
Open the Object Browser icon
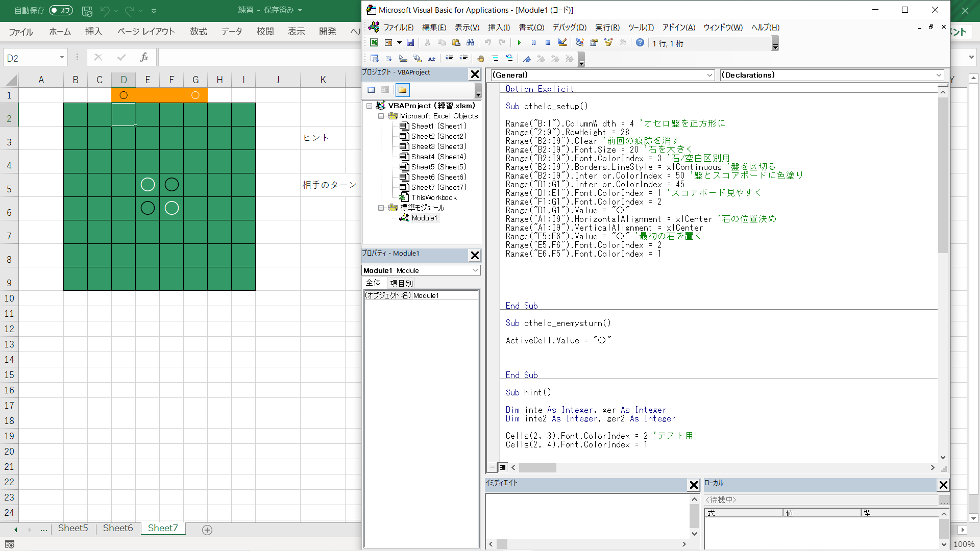pos(608,43)
